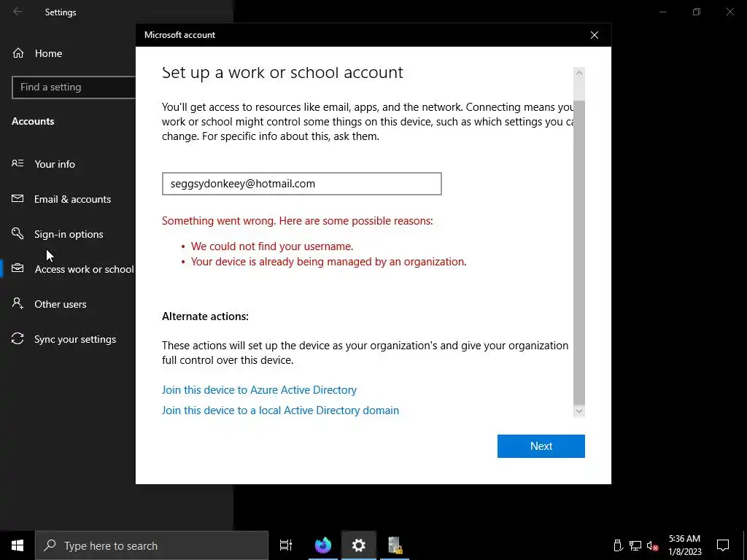Image resolution: width=747 pixels, height=560 pixels.
Task: Open the clock showing 5:36 AM
Action: 684,545
